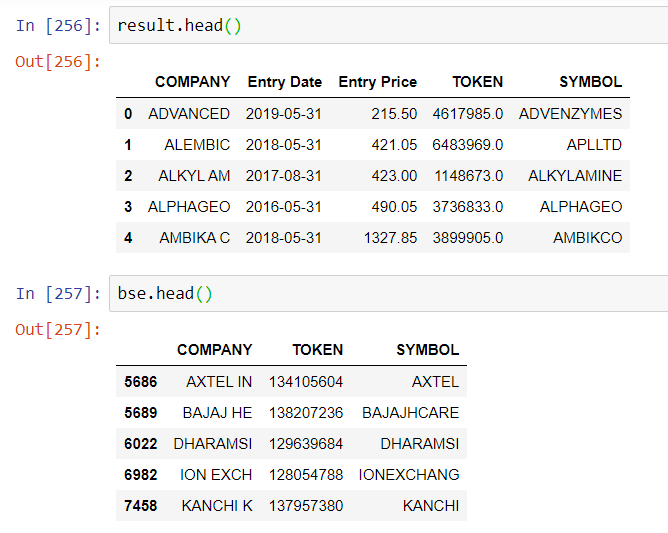Screen dimensions: 668x533
Task: Select the AXTEL symbol cell
Action: 435,382
